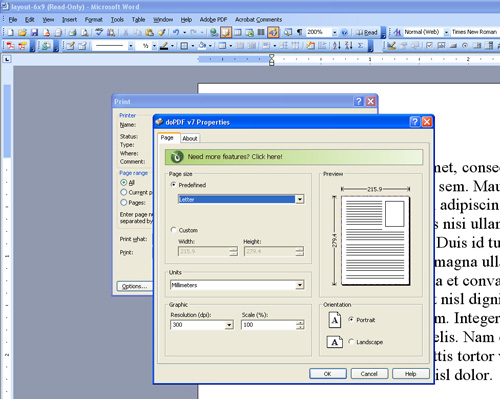Click the Styles and Formatting icon
Screen dimensions: 500x399
(397, 32)
